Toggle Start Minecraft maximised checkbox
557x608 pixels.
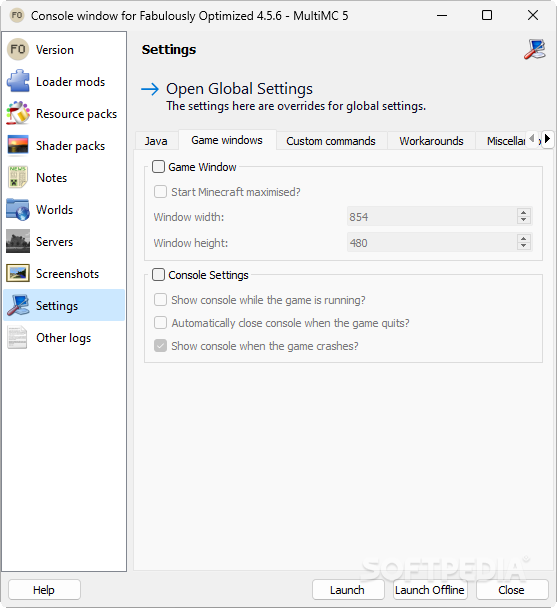[x=160, y=192]
